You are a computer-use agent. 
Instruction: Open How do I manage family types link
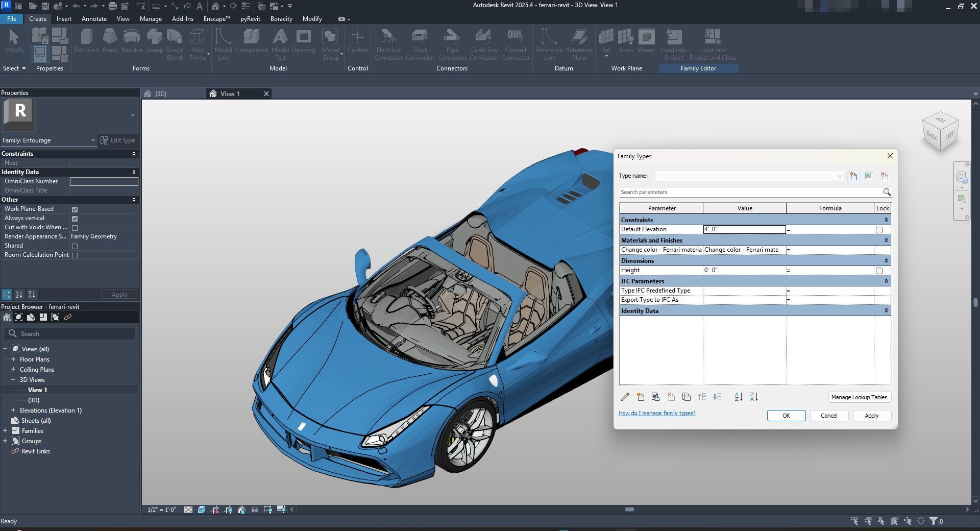coord(657,413)
